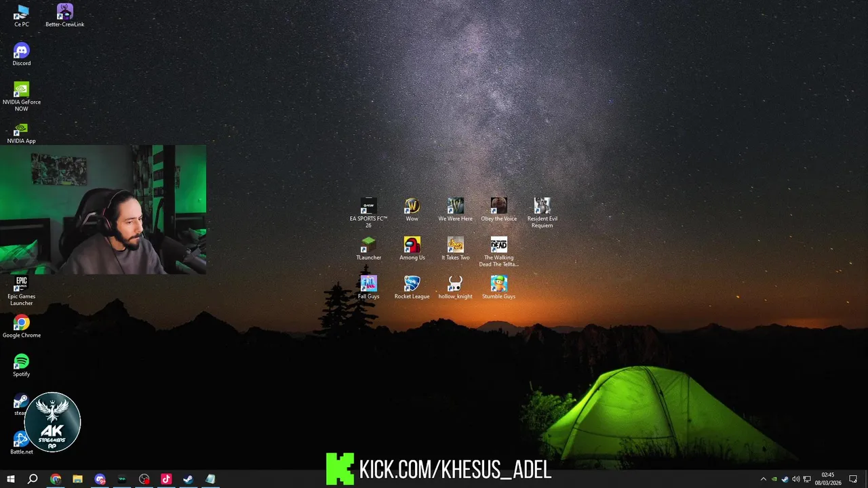The height and width of the screenshot is (488, 868).
Task: Select the Epic Games Launcher shortcut
Action: (21, 291)
